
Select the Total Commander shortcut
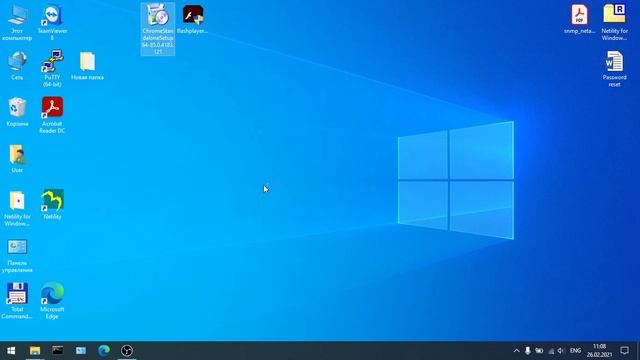coord(17,301)
